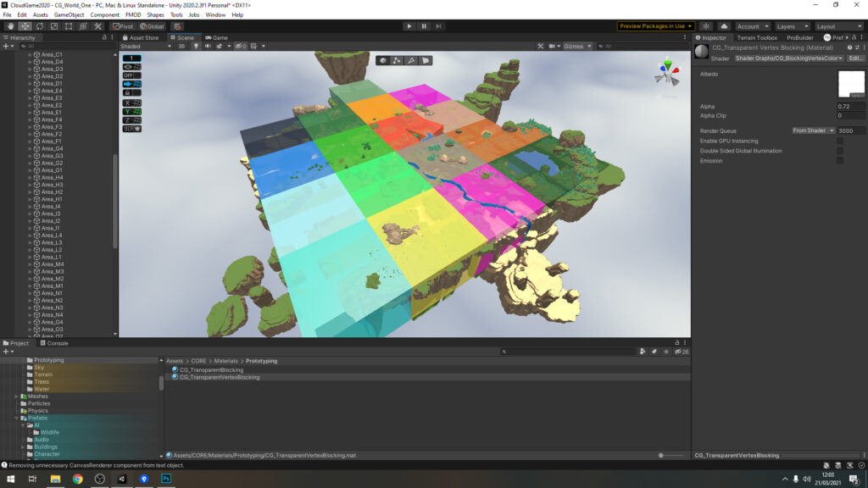Select the Rect transform tool
Viewport: 868px width, 488px height.
pyautogui.click(x=68, y=26)
